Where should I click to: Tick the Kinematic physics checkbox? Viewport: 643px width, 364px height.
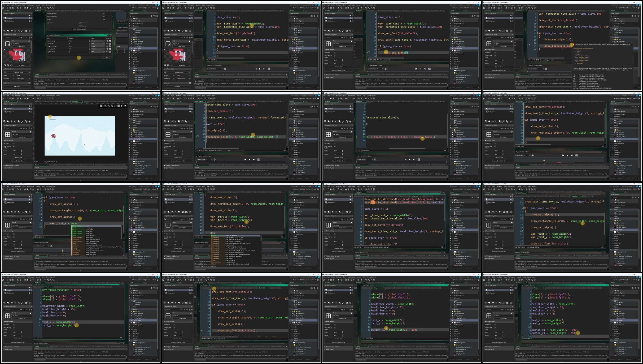(x=80, y=26)
